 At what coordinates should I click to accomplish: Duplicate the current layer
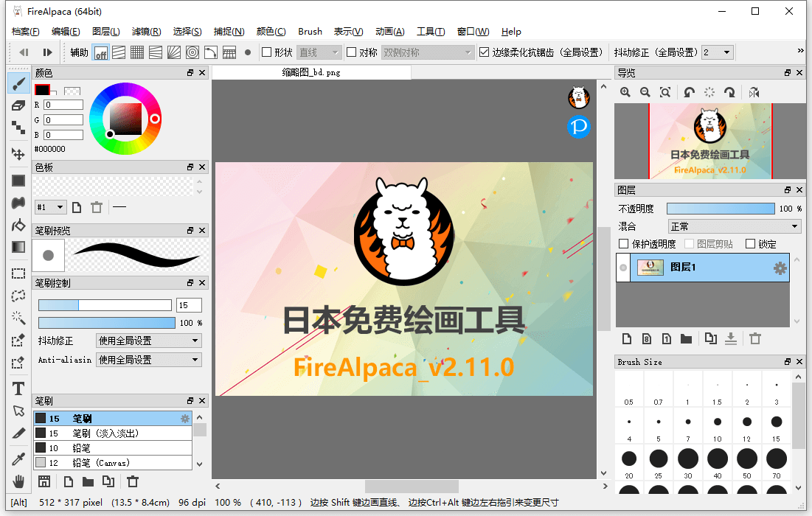pos(710,339)
